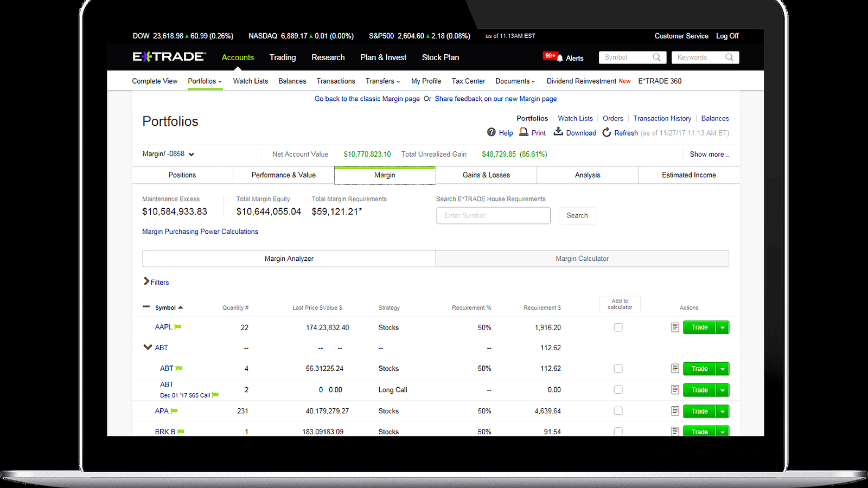Collapse the ABT position group
The width and height of the screenshot is (868, 488).
[147, 347]
